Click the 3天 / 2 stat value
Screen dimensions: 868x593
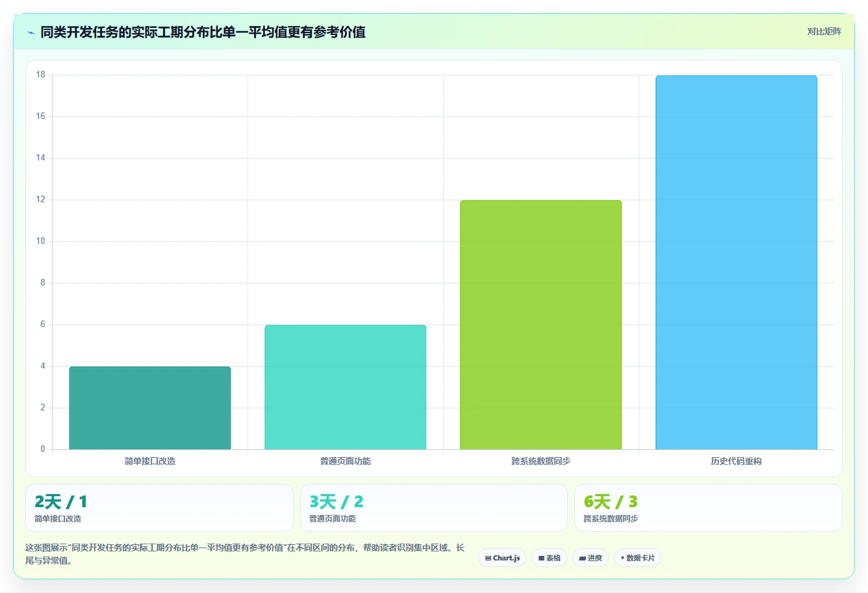pos(336,502)
